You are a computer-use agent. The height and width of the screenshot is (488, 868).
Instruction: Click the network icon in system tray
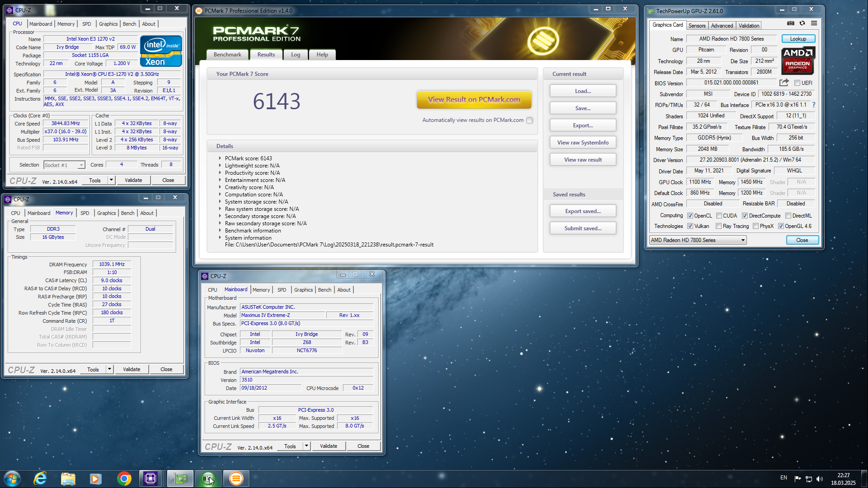tap(809, 479)
